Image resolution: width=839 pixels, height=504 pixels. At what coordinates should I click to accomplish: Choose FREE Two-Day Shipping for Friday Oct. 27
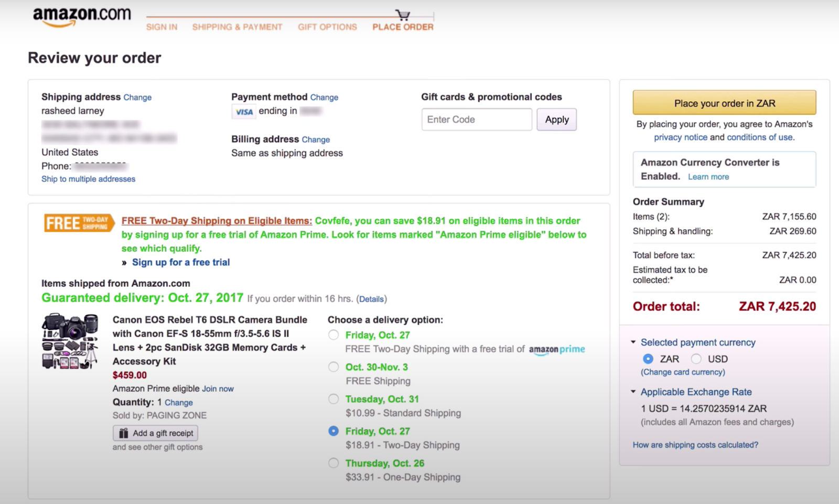coord(334,334)
